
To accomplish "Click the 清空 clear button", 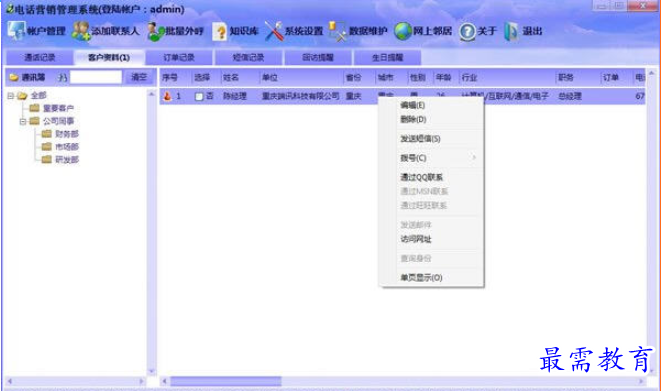I will [139, 77].
